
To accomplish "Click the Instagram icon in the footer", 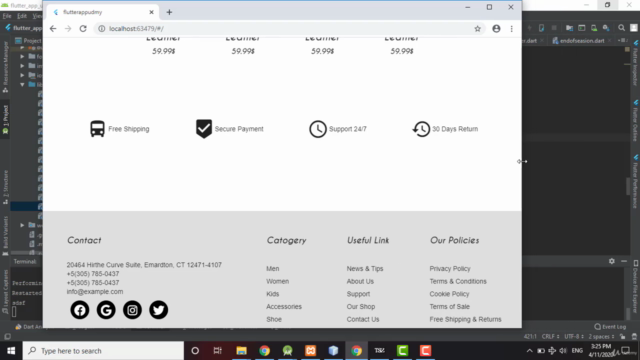I will point(132,310).
